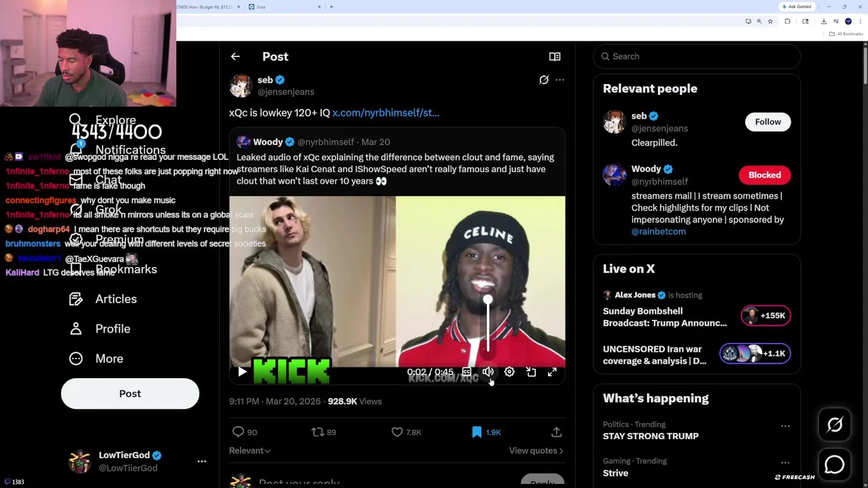Viewport: 868px width, 488px height.
Task: Click seb's avatar on the post
Action: tap(241, 86)
